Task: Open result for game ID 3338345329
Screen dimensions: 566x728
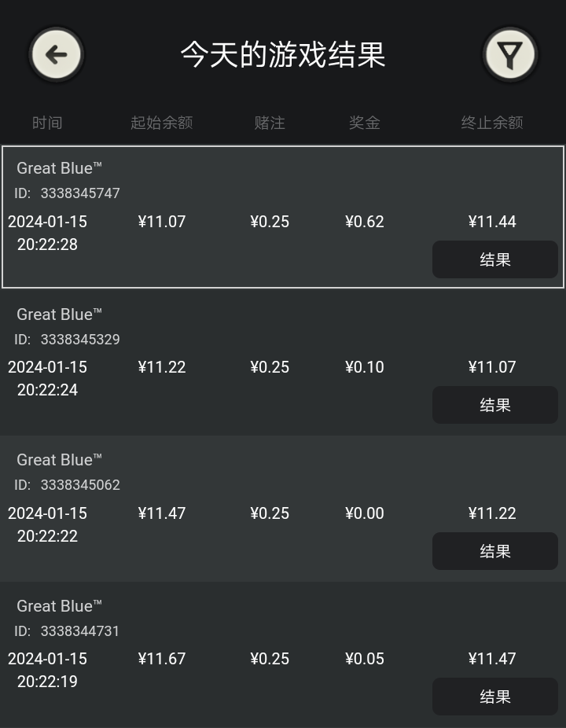Action: coord(495,405)
